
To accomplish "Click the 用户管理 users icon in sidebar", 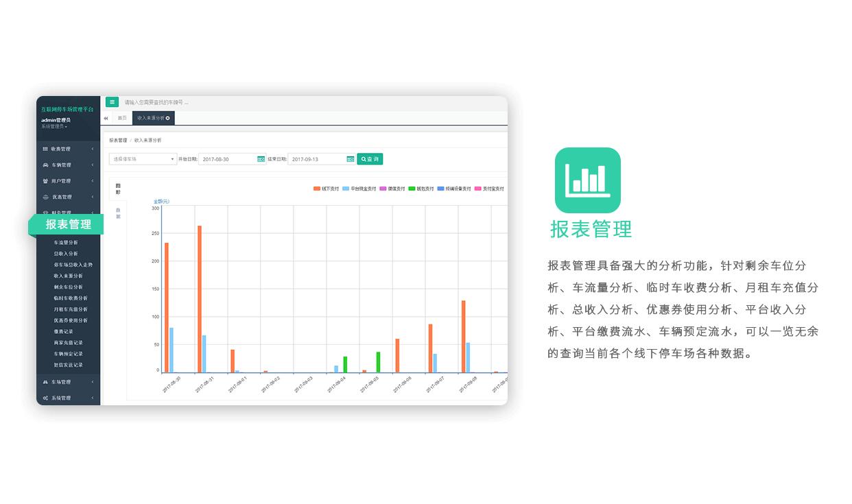I will pos(45,181).
